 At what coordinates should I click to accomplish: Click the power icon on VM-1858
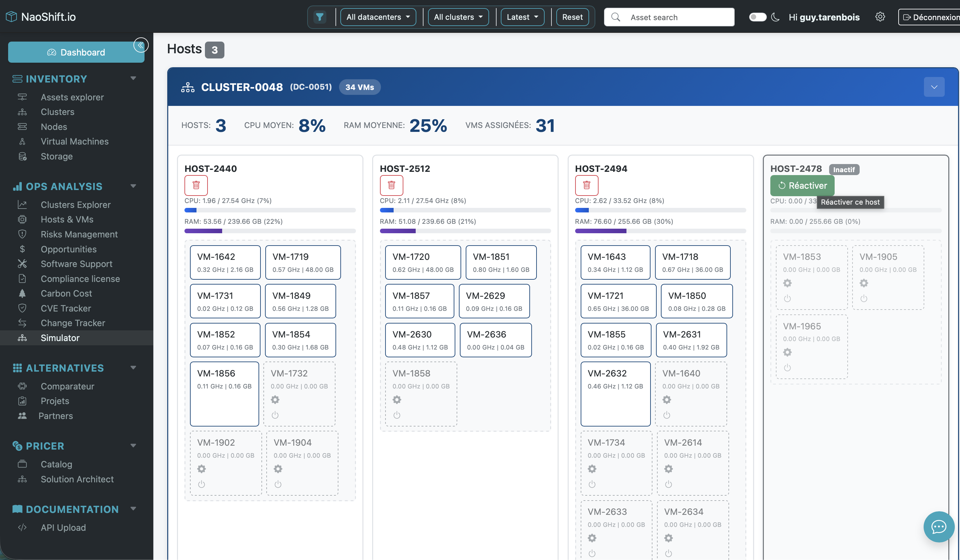click(397, 415)
